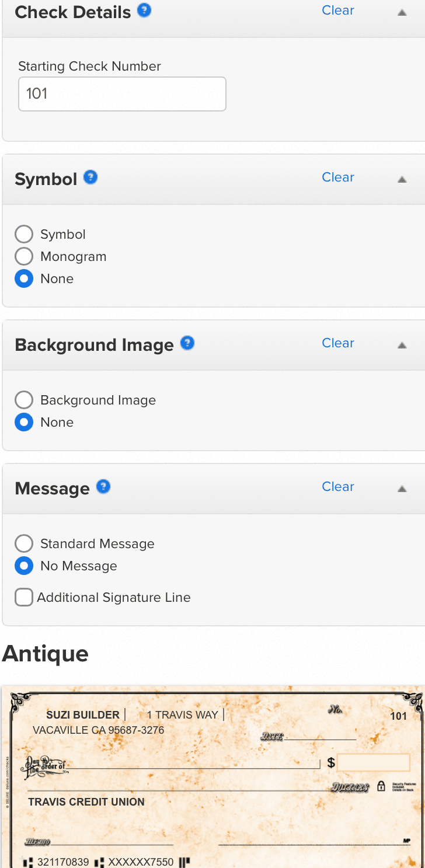Clear the Check Details section

click(x=338, y=11)
